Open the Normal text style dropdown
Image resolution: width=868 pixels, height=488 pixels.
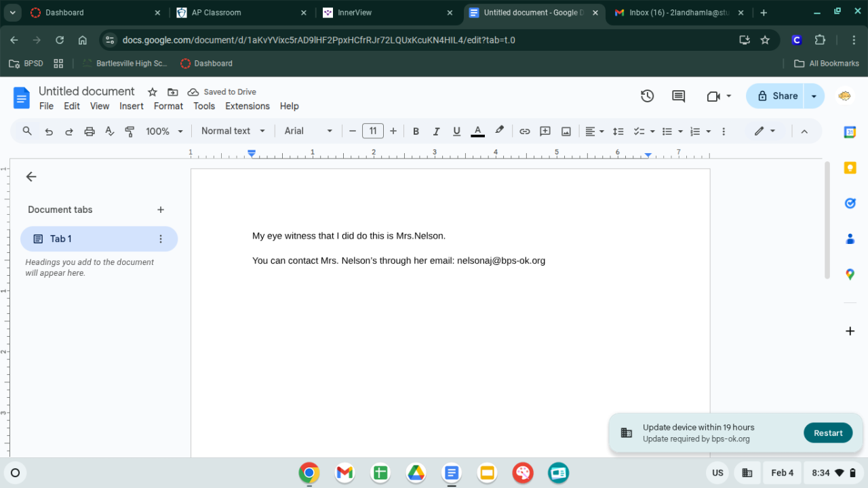[x=233, y=131]
